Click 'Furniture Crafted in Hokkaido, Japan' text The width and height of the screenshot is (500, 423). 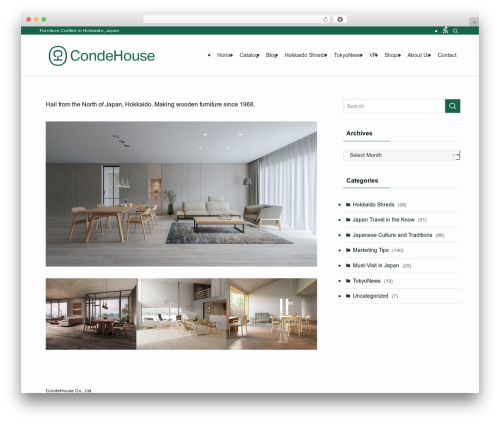click(x=79, y=31)
